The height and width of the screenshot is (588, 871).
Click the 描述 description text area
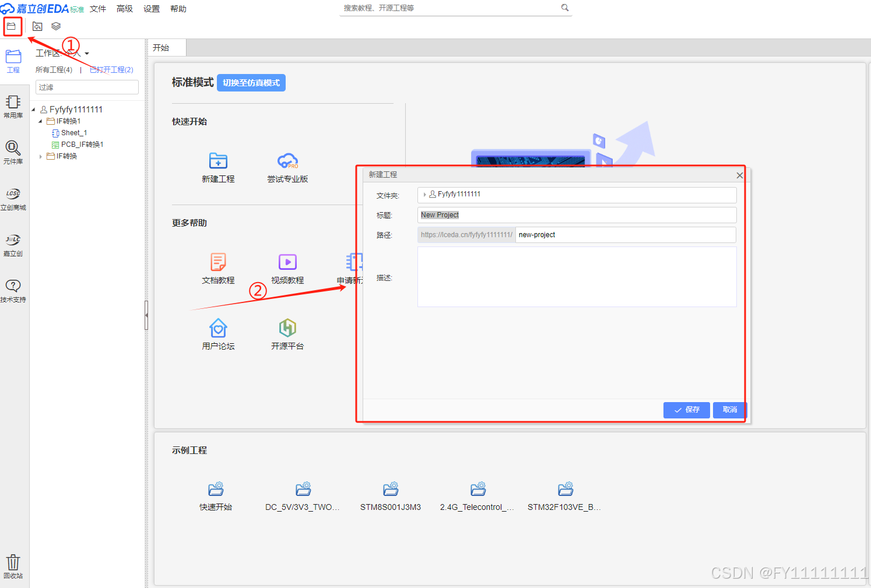[577, 277]
